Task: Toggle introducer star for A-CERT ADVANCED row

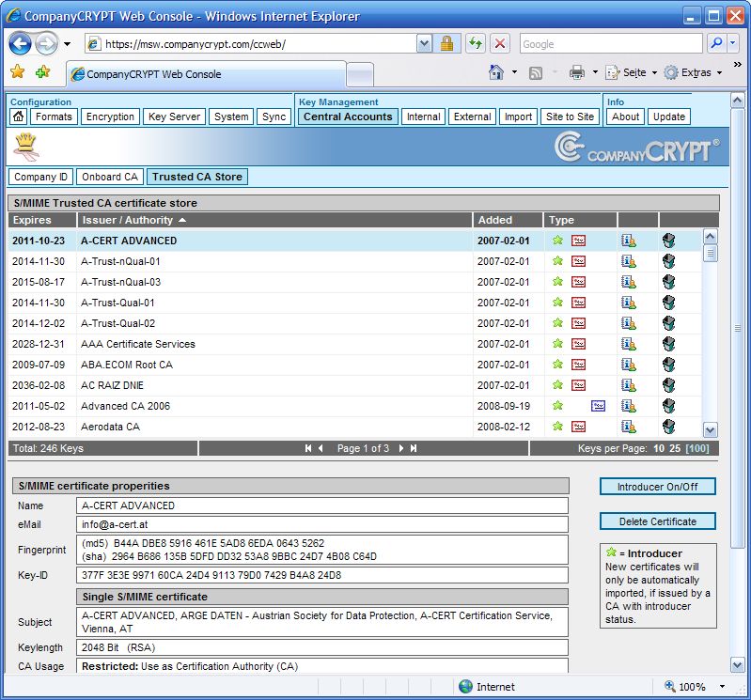Action: 557,241
